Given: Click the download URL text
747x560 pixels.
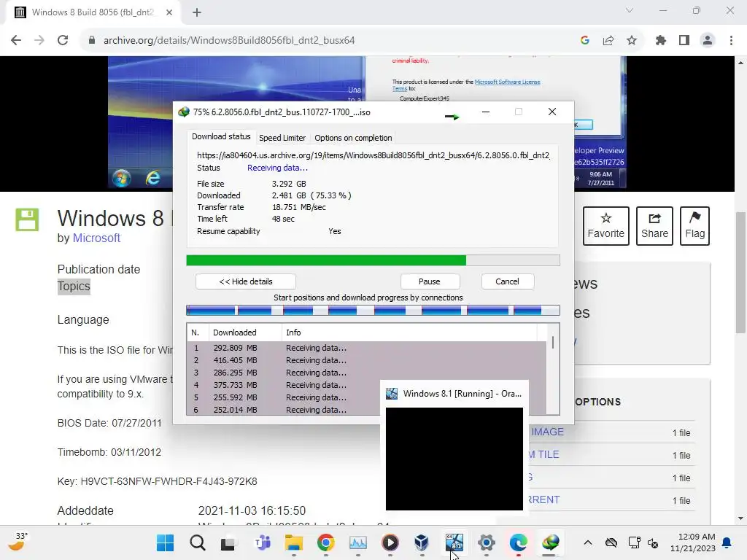Looking at the screenshot, I should click(x=373, y=155).
